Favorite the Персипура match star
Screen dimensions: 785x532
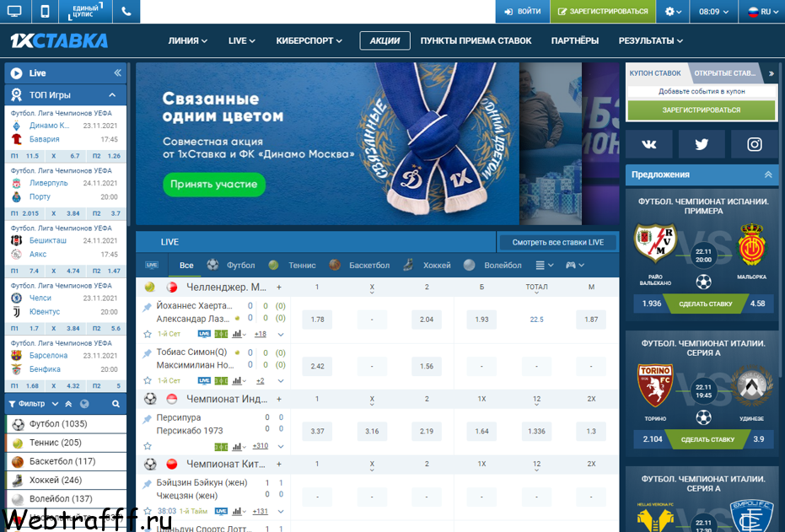pos(148,446)
